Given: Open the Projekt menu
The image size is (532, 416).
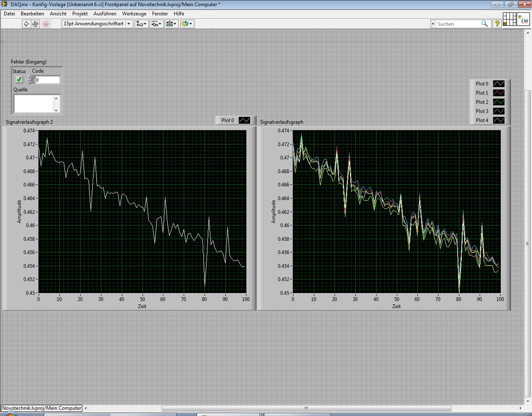Looking at the screenshot, I should click(x=80, y=14).
